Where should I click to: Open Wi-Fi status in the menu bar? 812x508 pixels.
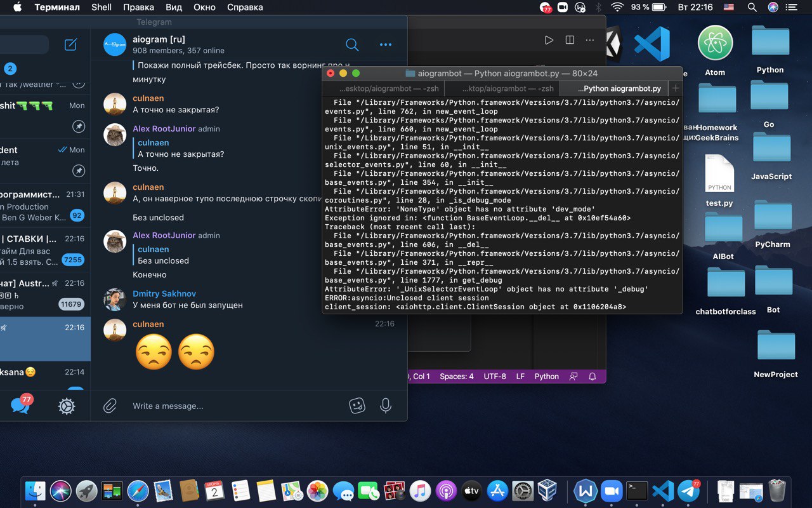[x=617, y=7]
